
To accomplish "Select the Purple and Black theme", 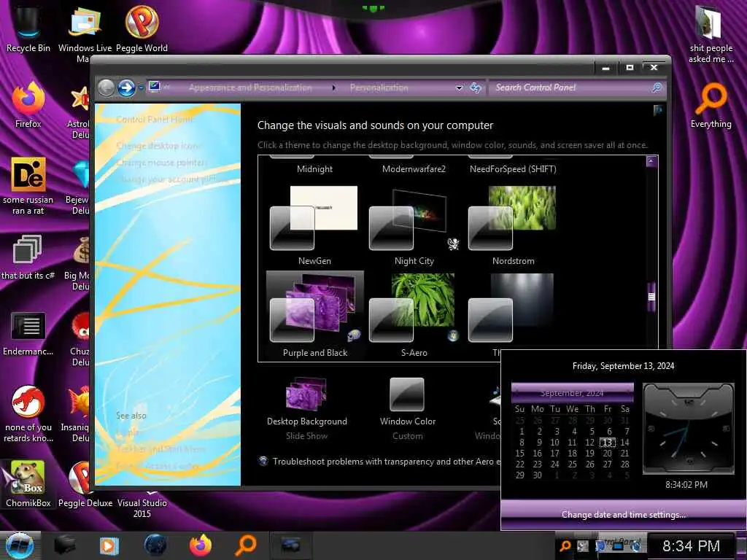I will pyautogui.click(x=315, y=315).
